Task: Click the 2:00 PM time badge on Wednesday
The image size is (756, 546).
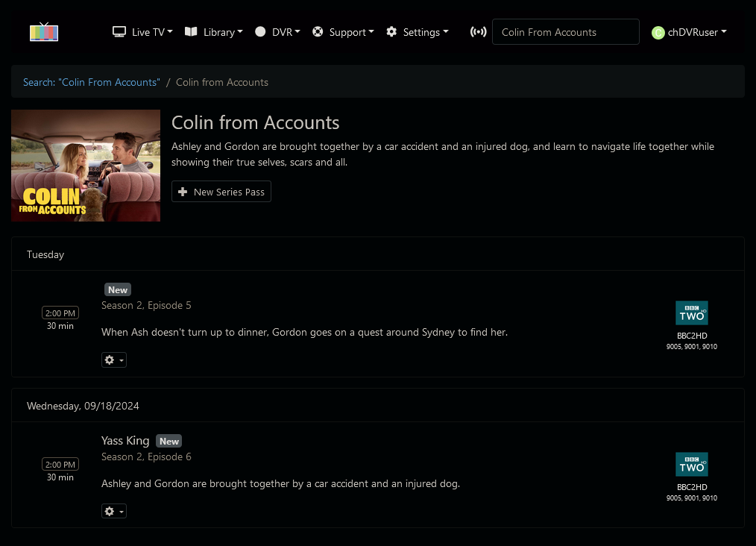Action: click(60, 465)
